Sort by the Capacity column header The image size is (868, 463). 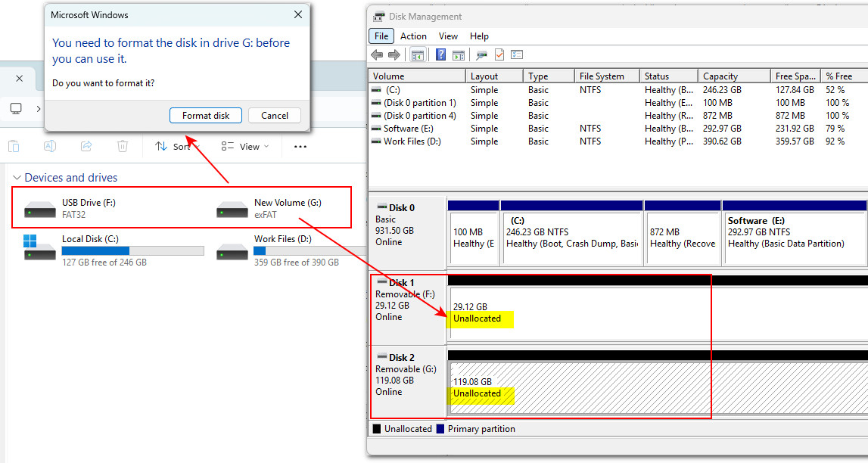734,76
